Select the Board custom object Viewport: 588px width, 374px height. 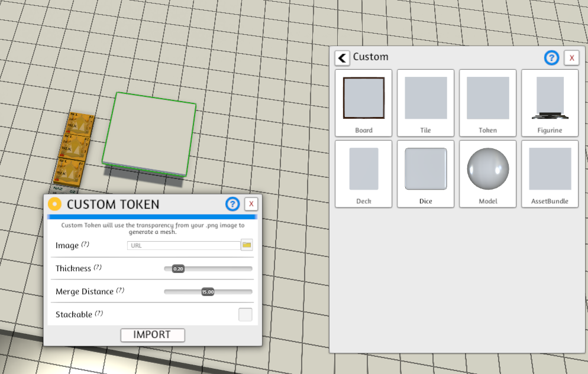(363, 103)
